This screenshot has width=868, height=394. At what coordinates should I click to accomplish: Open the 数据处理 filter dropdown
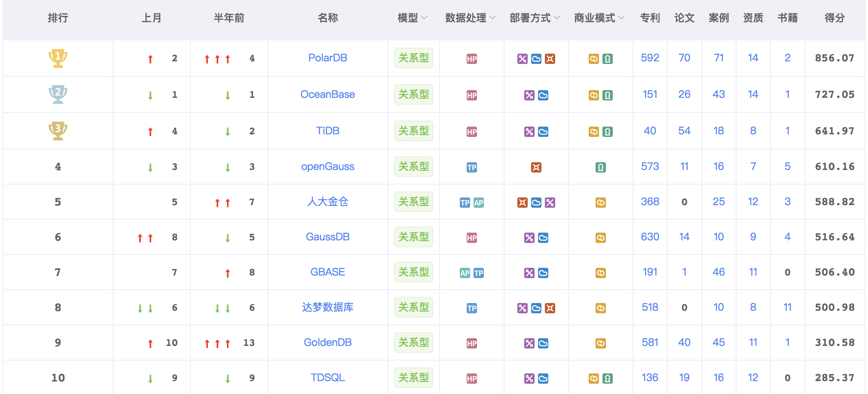pos(470,18)
